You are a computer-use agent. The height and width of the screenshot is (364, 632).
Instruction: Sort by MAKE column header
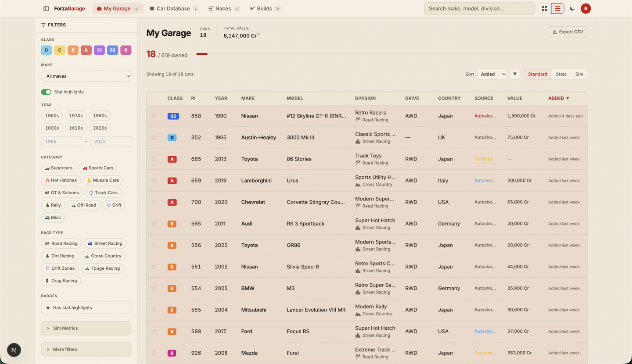click(x=248, y=98)
